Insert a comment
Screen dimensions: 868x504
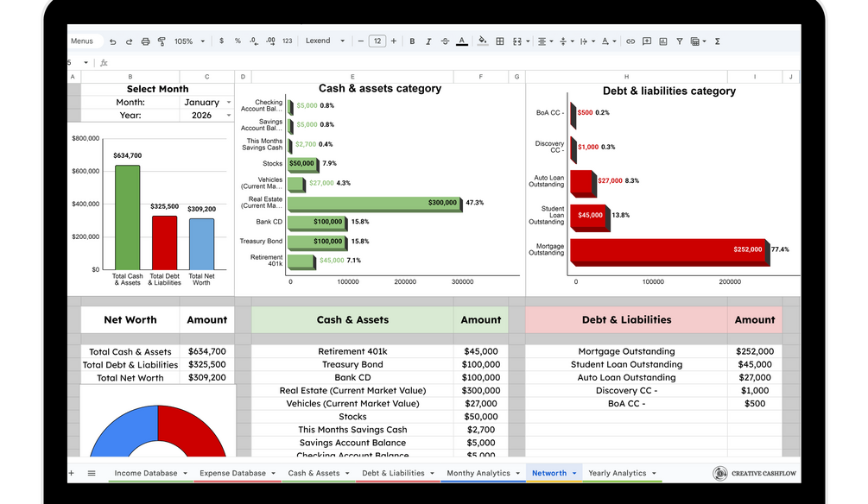click(647, 41)
